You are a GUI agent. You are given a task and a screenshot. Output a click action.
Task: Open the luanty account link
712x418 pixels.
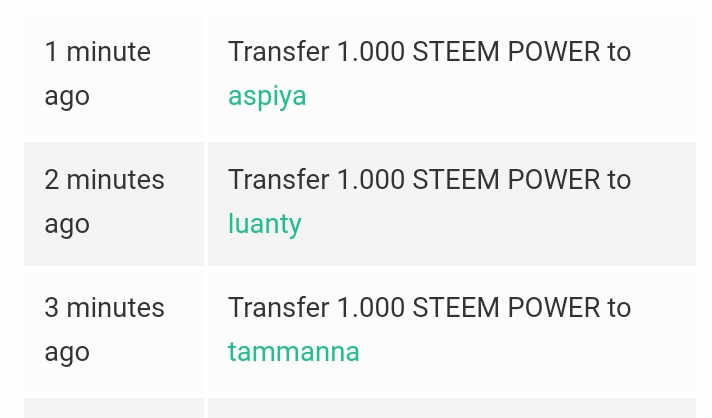[x=264, y=224]
